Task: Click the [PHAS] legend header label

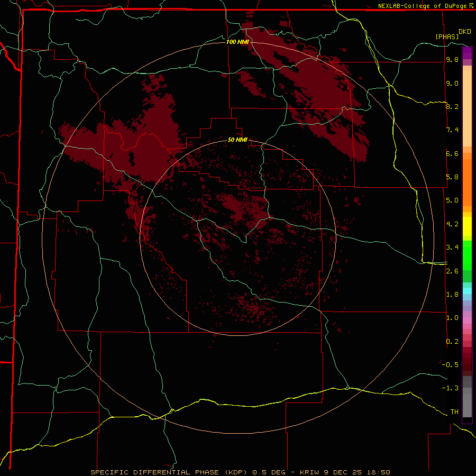Action: tap(447, 37)
